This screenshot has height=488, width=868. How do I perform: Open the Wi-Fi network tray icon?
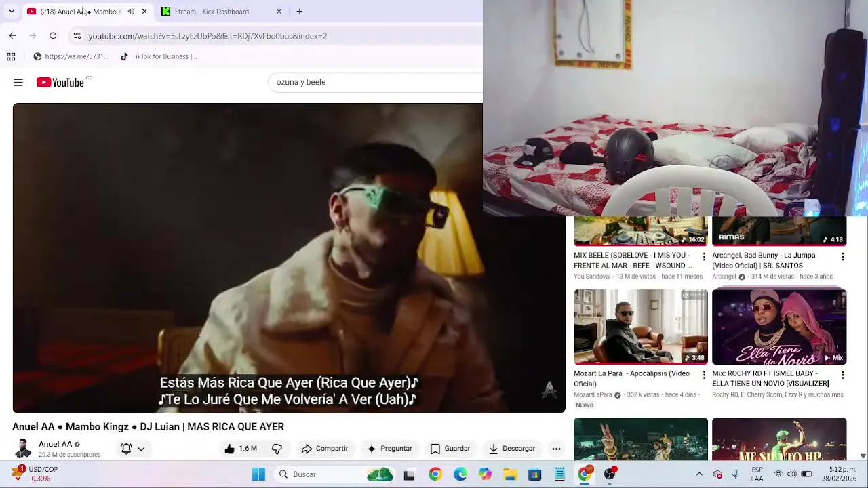click(x=778, y=474)
